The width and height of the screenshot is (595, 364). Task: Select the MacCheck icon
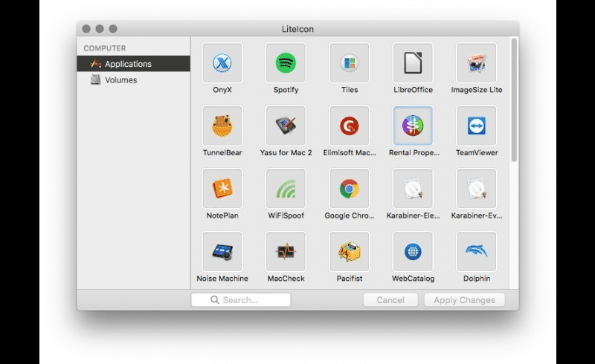[x=286, y=252]
